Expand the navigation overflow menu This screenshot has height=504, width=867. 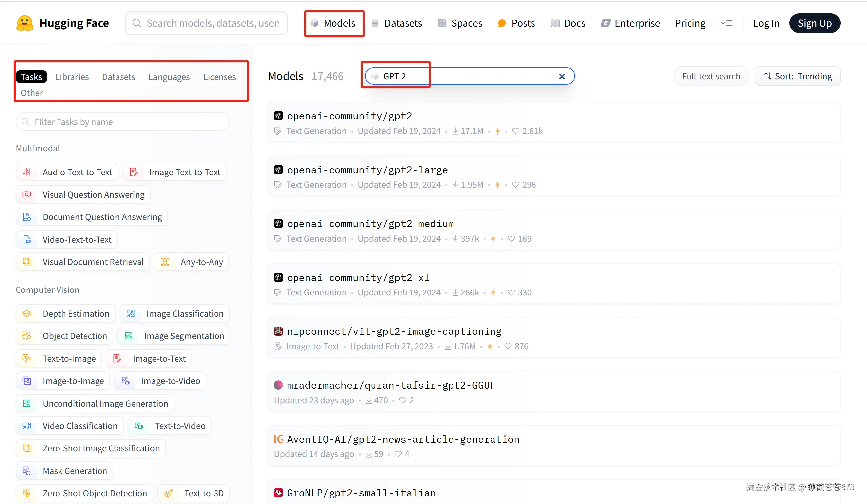pyautogui.click(x=726, y=23)
